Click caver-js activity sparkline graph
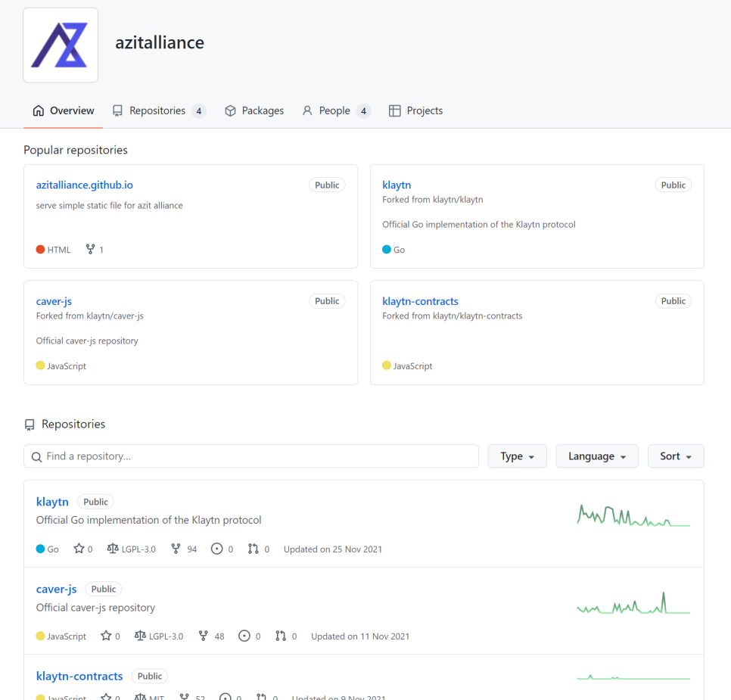Image resolution: width=731 pixels, height=700 pixels. pos(633,602)
